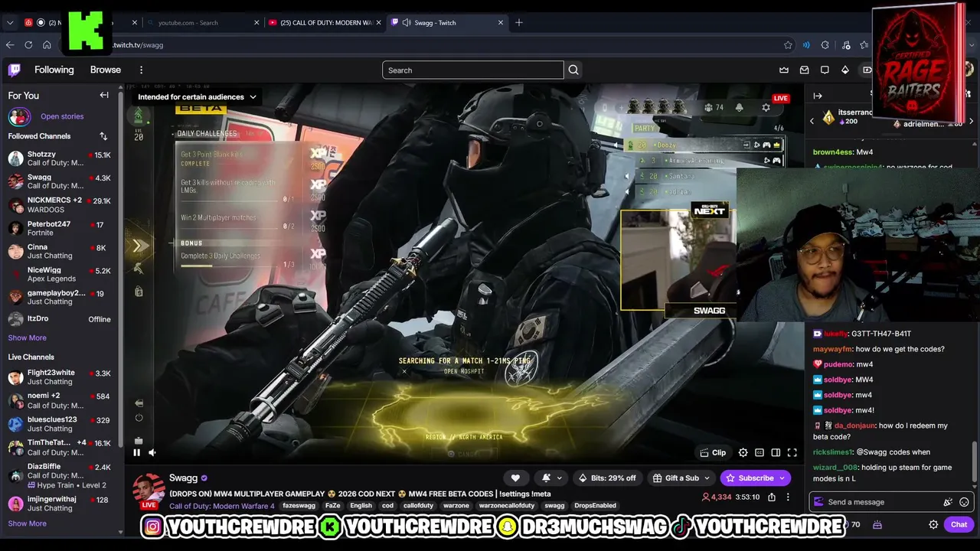Open the inbox mail icon
This screenshot has width=980, height=551.
pos(804,70)
